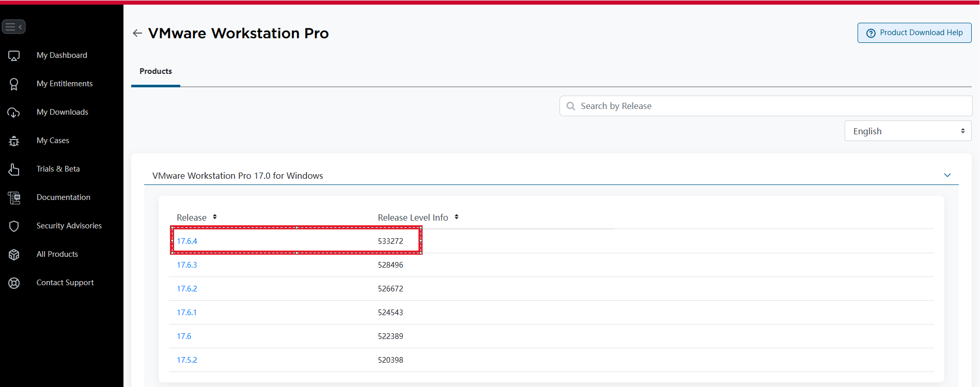
Task: Sort by Release column arrows
Action: [x=215, y=217]
